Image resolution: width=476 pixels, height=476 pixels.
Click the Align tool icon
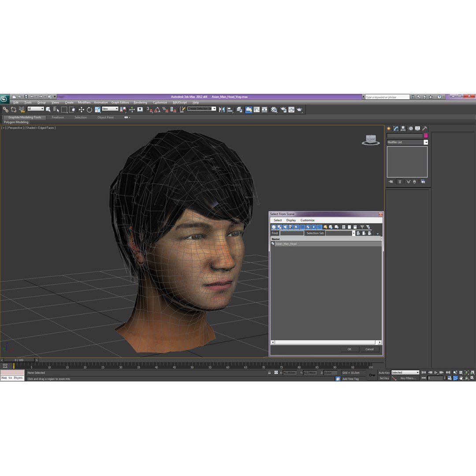pos(230,110)
